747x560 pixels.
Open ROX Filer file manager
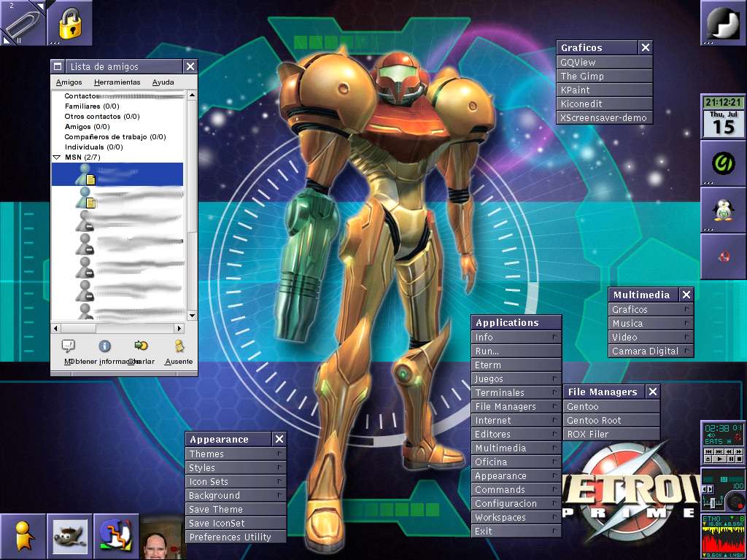coord(612,434)
